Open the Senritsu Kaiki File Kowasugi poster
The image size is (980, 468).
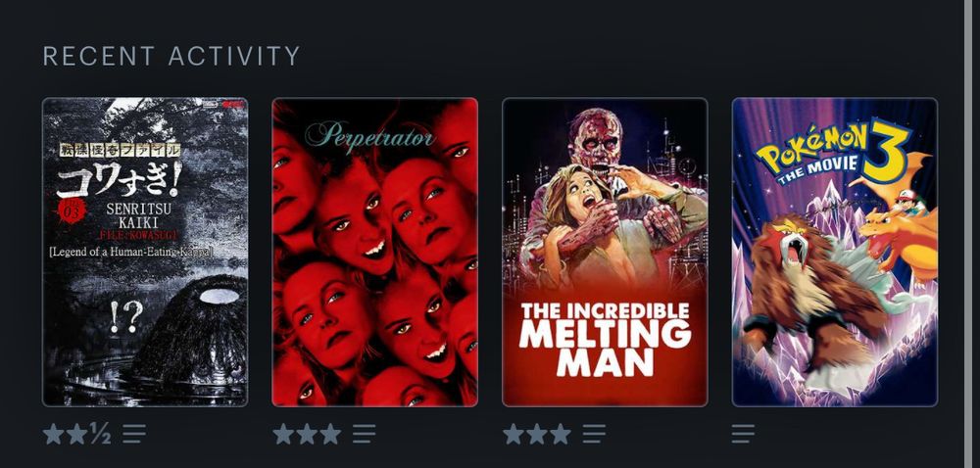(145, 252)
